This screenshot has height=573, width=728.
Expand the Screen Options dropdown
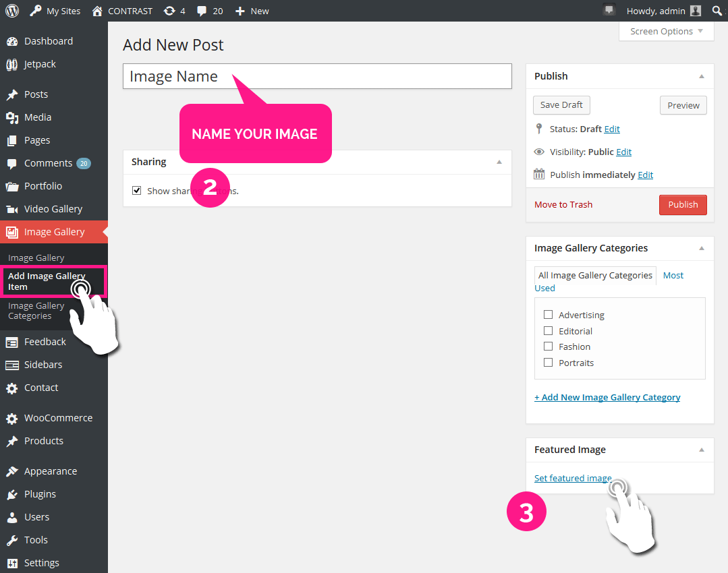click(666, 31)
